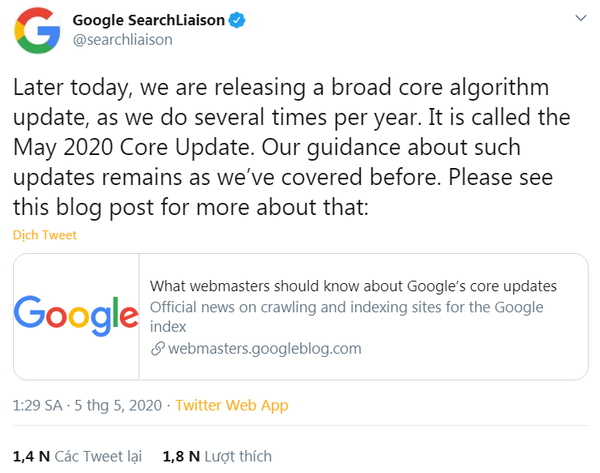Open the Google logo card thumbnail

77,317
